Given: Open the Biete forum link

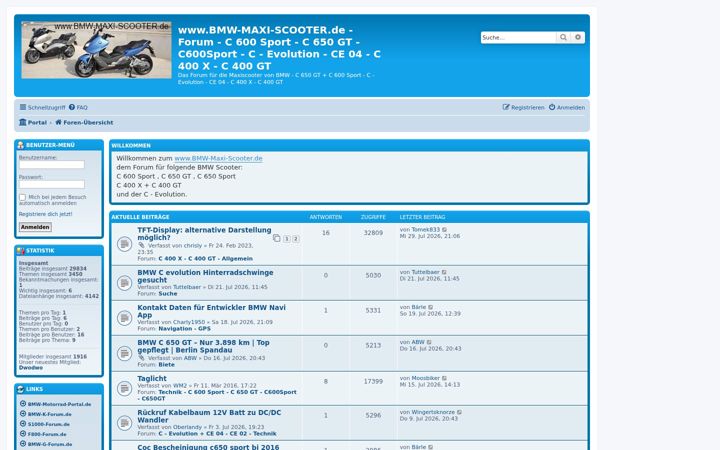Looking at the screenshot, I should 166,365.
